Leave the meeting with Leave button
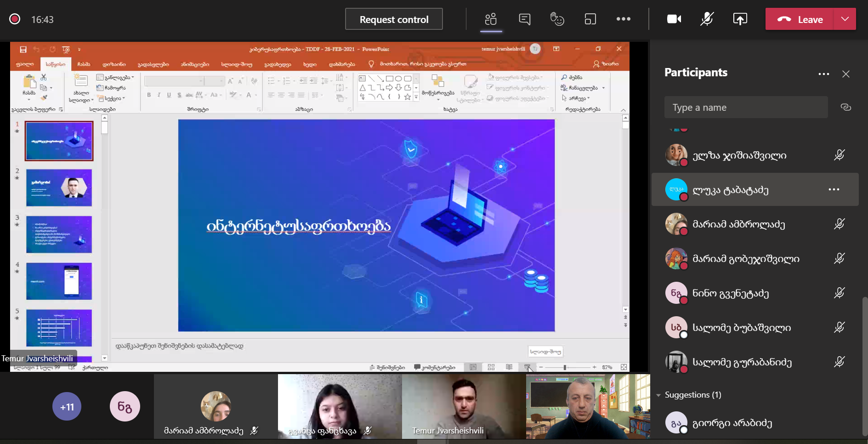This screenshot has width=868, height=444. (x=800, y=19)
